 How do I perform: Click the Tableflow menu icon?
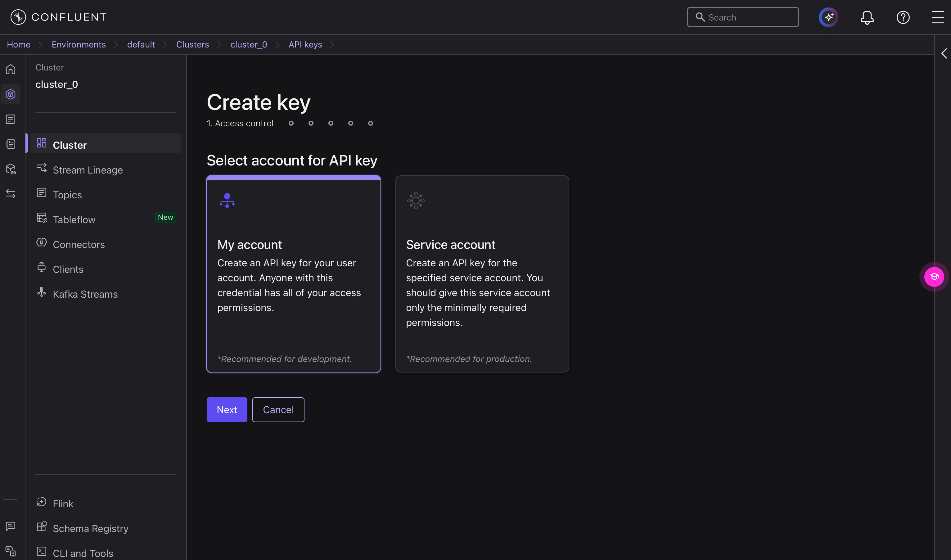point(42,218)
